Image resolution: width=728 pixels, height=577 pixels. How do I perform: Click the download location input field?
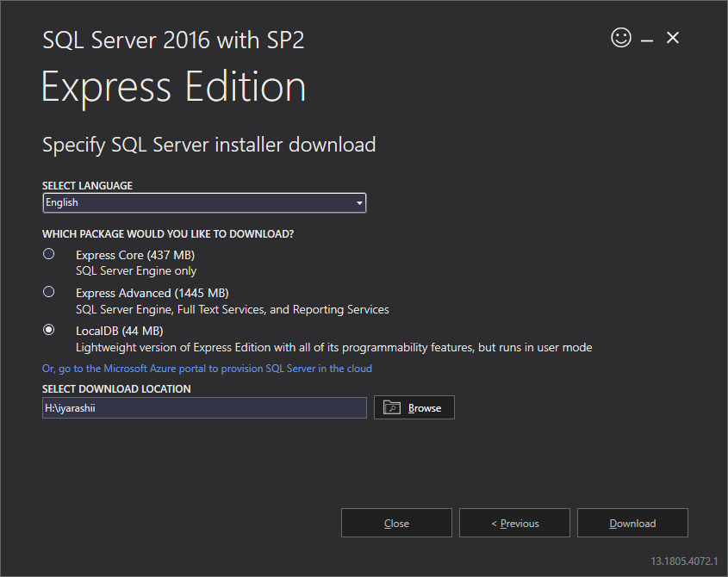[x=204, y=408]
